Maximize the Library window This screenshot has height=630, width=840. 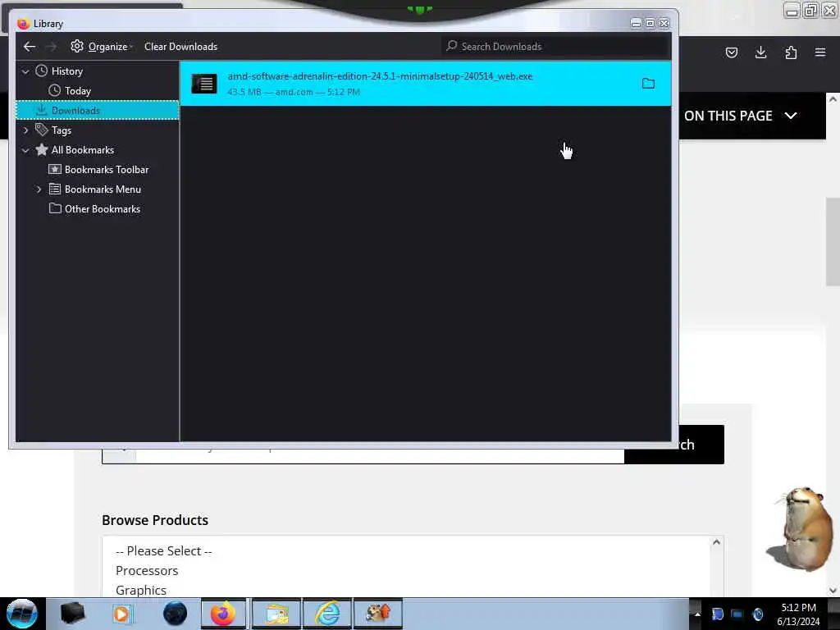650,23
